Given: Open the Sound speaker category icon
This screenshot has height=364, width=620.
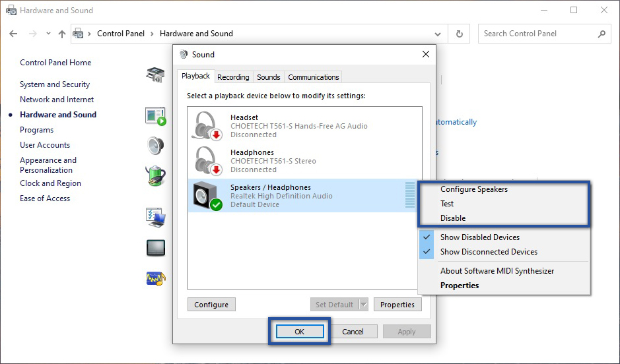Looking at the screenshot, I should [155, 146].
